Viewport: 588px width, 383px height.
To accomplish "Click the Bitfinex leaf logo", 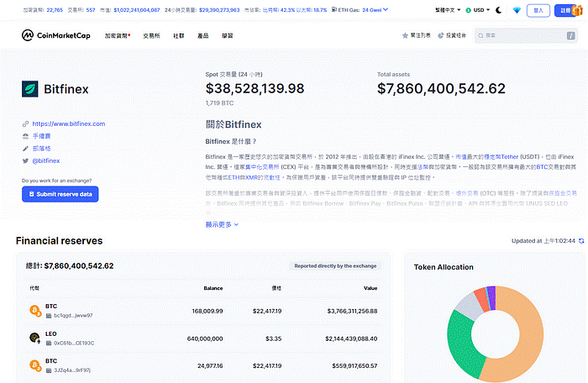I will point(29,89).
